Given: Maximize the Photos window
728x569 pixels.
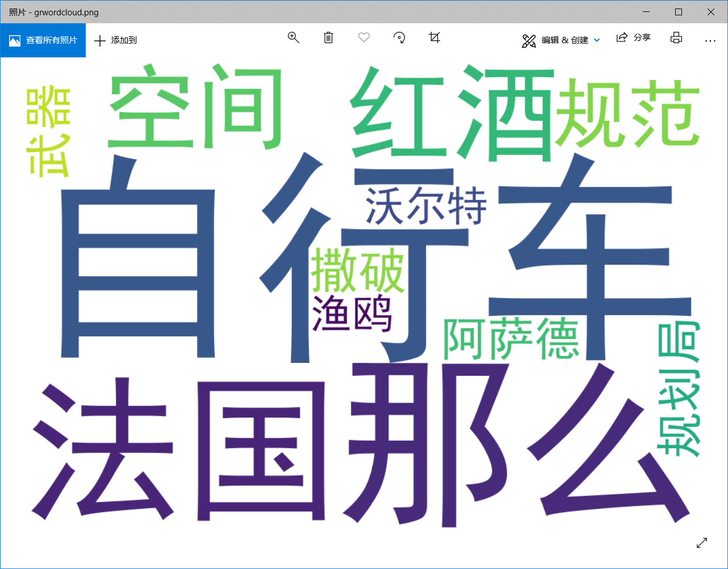Looking at the screenshot, I should 679,12.
